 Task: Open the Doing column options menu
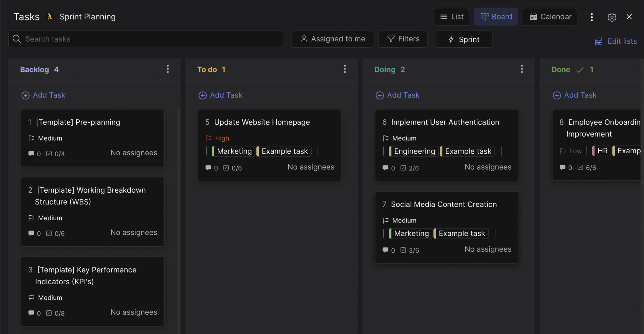[x=522, y=69]
